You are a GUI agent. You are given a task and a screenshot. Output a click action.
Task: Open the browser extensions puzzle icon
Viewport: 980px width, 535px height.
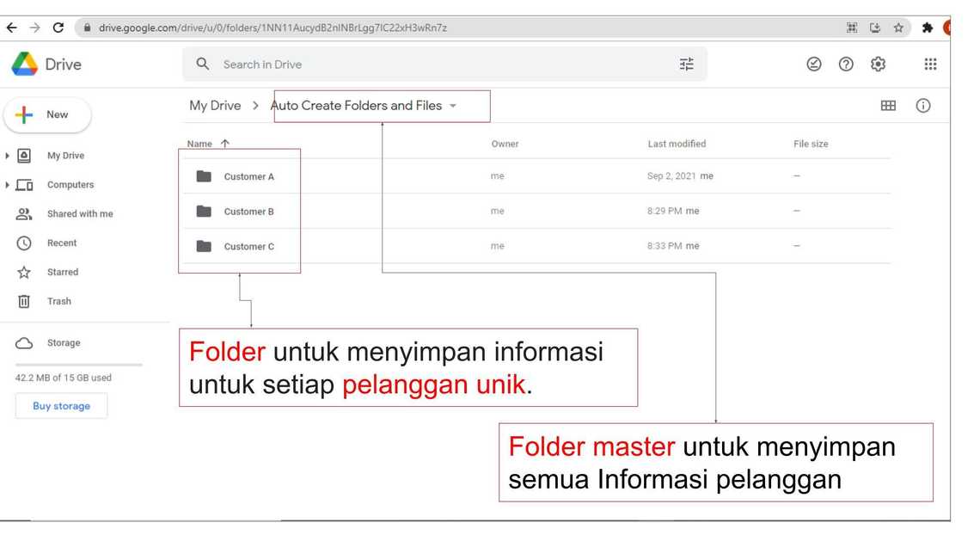(928, 28)
